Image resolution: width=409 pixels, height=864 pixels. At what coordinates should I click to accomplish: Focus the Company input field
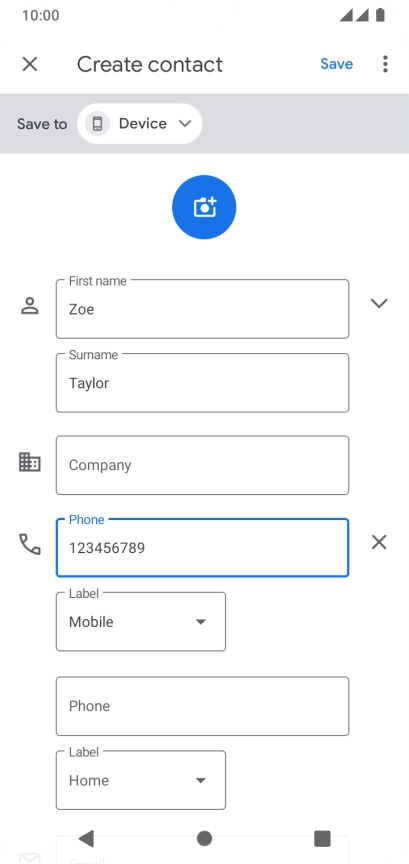click(x=202, y=465)
